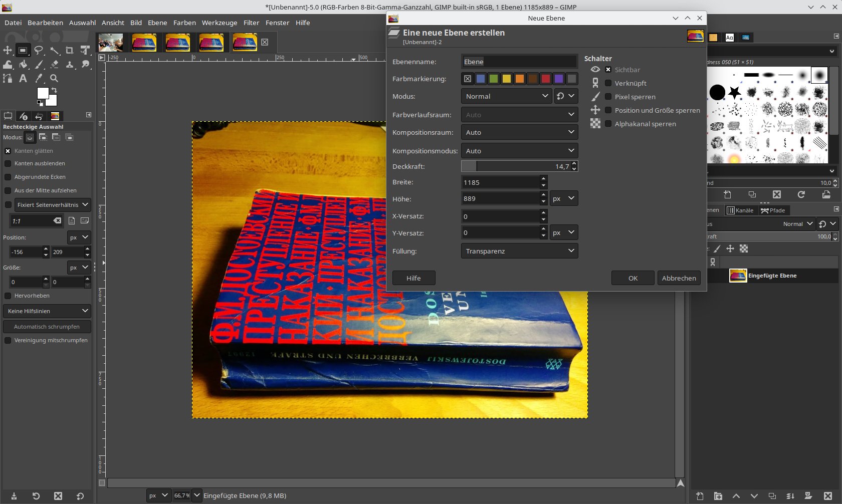The height and width of the screenshot is (504, 842).
Task: Select the Move tool in the toolbox
Action: coord(8,51)
